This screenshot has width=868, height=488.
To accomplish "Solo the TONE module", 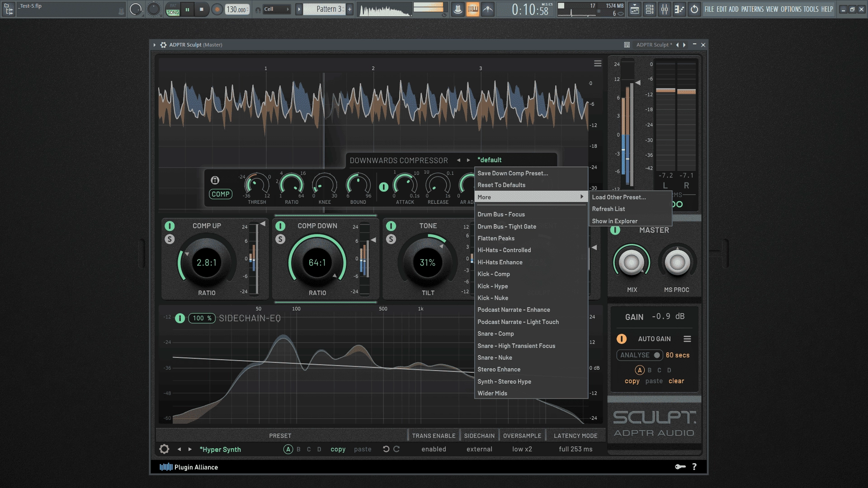I will tap(391, 239).
